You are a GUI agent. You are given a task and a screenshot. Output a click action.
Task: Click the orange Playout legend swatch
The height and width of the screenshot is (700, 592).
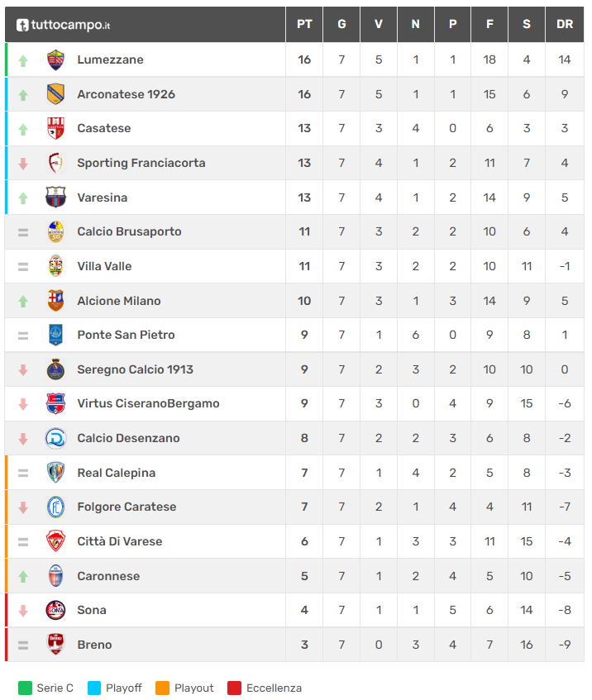coord(162,688)
